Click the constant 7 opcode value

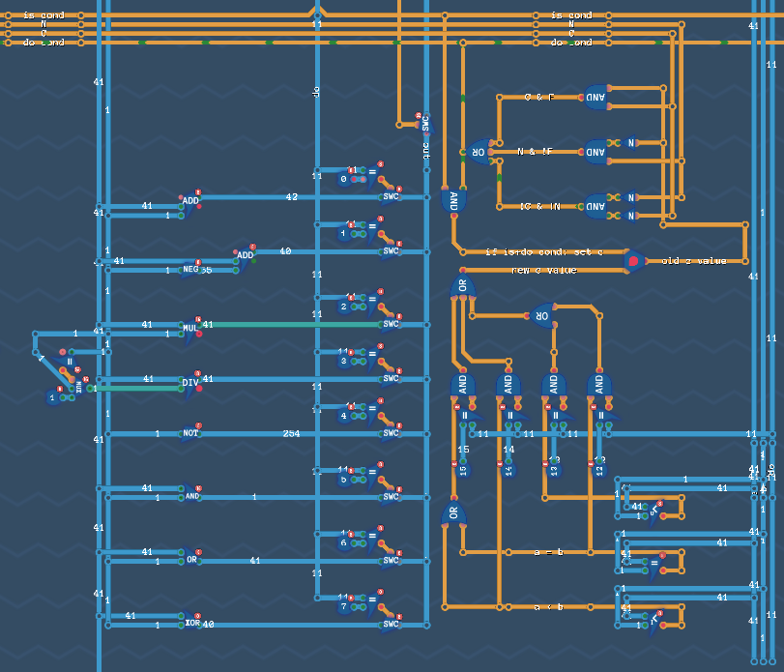click(343, 606)
